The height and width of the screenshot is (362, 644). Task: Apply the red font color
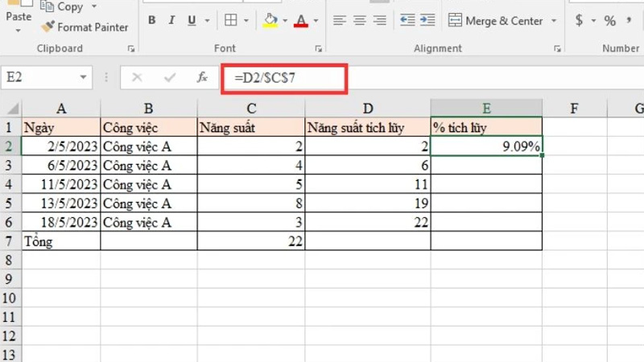[x=301, y=20]
